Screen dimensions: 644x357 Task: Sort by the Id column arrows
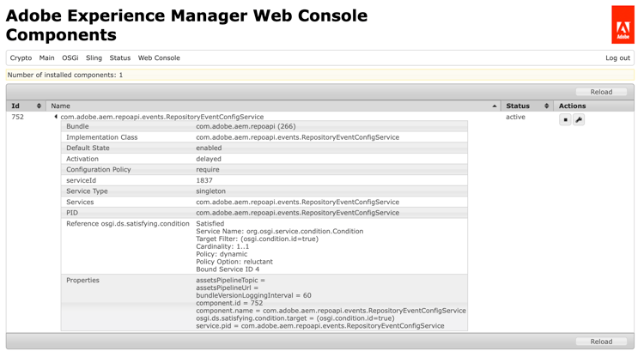click(39, 106)
